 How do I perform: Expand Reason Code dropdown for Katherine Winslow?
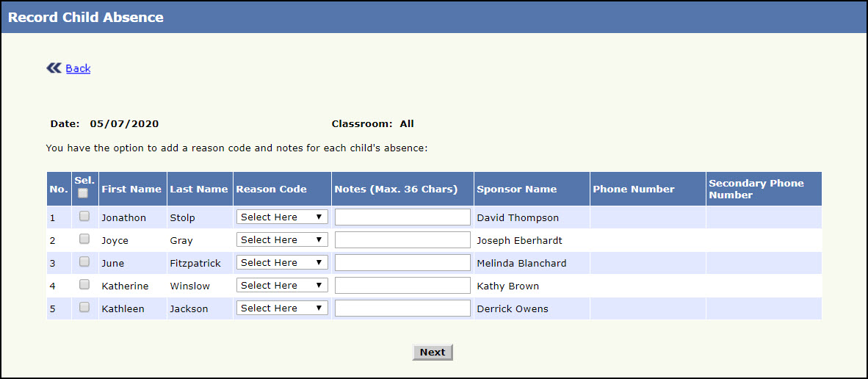tap(282, 286)
